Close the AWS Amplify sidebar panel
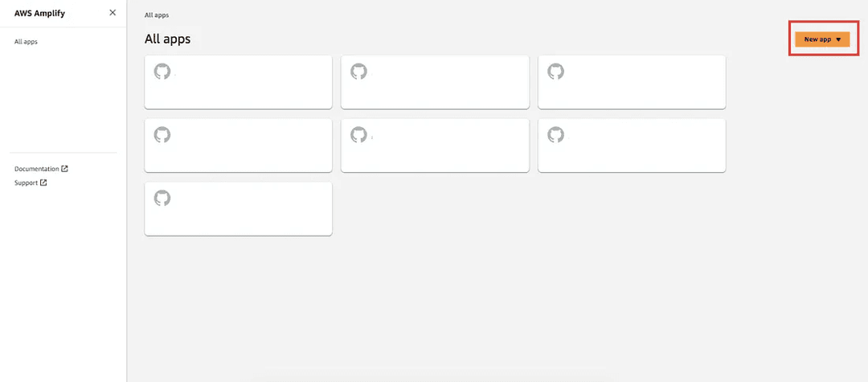This screenshot has height=382, width=868. click(113, 13)
